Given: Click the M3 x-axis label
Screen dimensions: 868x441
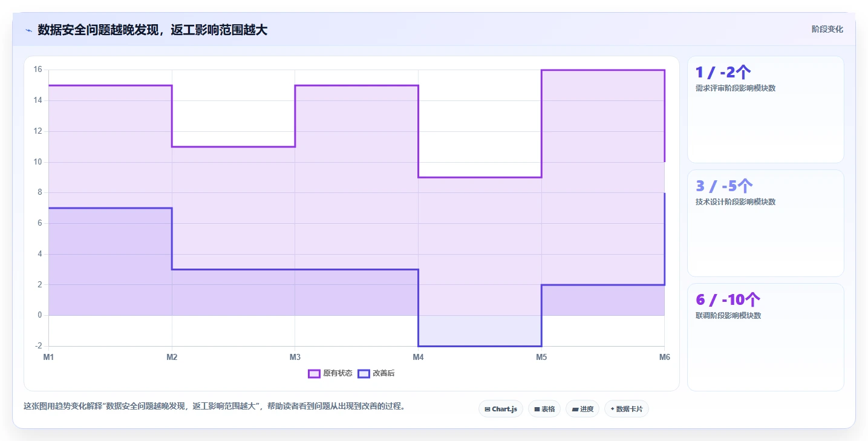Looking at the screenshot, I should click(x=295, y=357).
